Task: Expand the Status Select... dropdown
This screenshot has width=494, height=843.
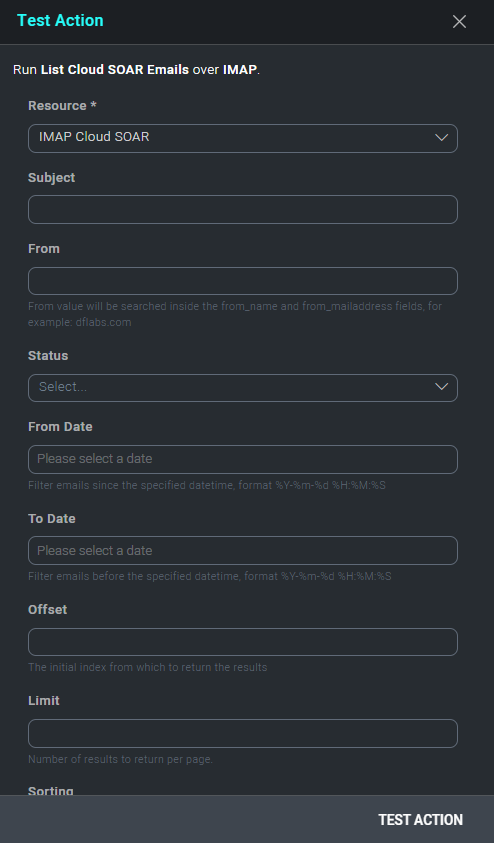Action: (242, 388)
